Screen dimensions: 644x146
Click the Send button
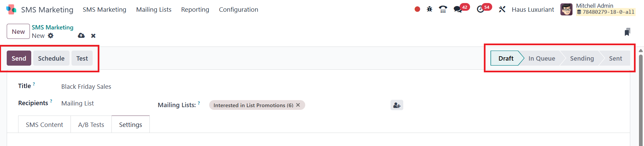19,58
